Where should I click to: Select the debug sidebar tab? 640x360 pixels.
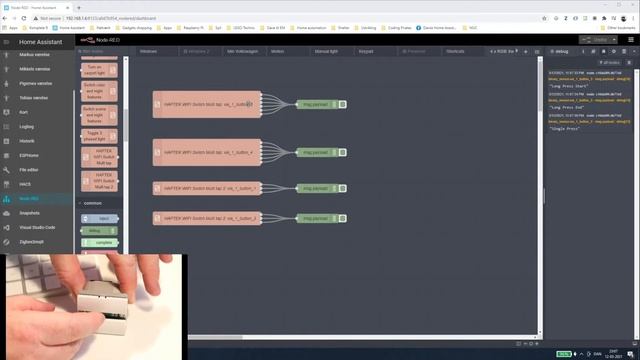point(560,51)
